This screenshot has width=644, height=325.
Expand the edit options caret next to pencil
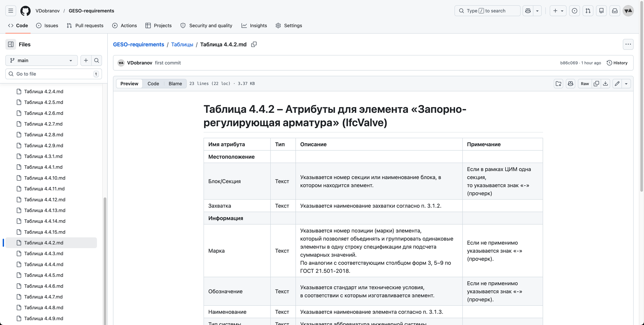(626, 84)
